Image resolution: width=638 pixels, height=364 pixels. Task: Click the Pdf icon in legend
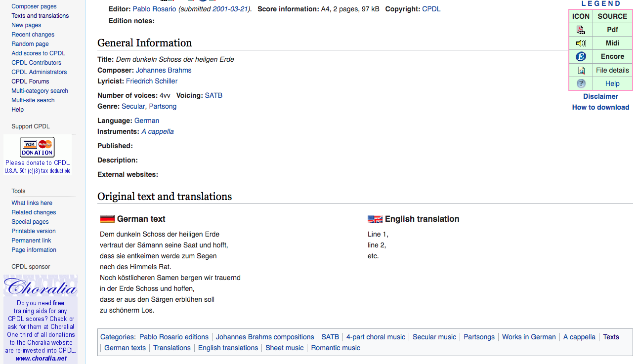coord(581,30)
